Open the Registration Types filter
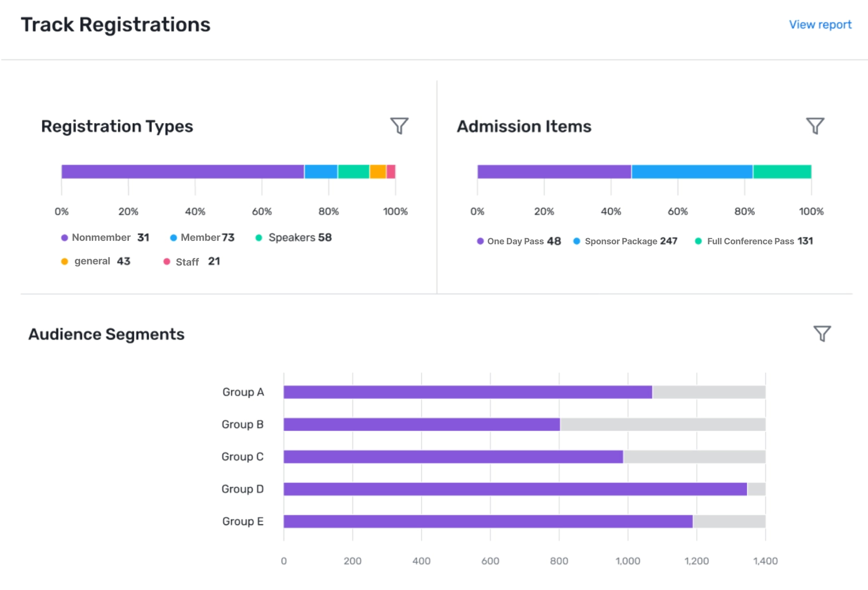Screen dimensions: 868x590 (399, 126)
